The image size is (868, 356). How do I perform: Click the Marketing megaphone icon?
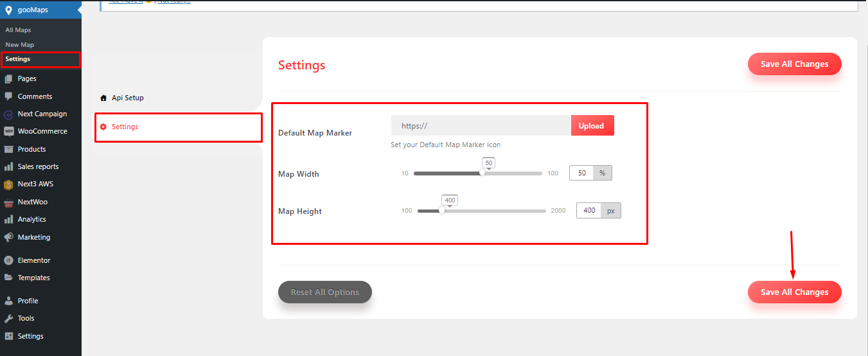[8, 237]
